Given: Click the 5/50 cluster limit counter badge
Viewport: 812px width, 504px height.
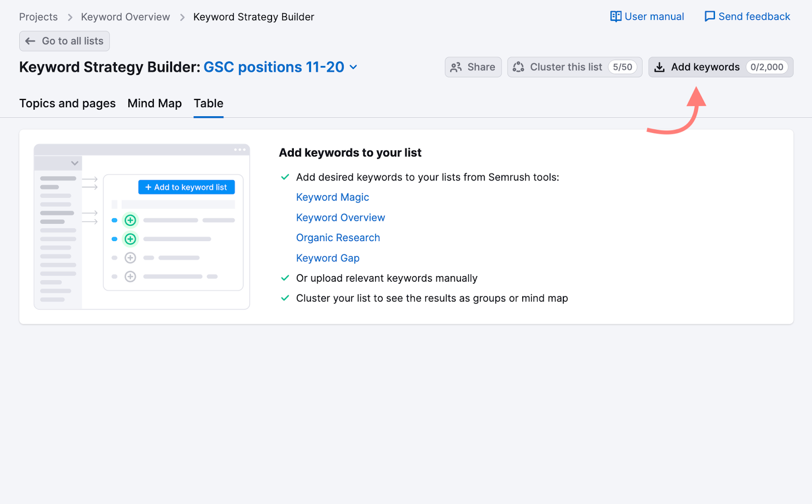Looking at the screenshot, I should click(622, 67).
